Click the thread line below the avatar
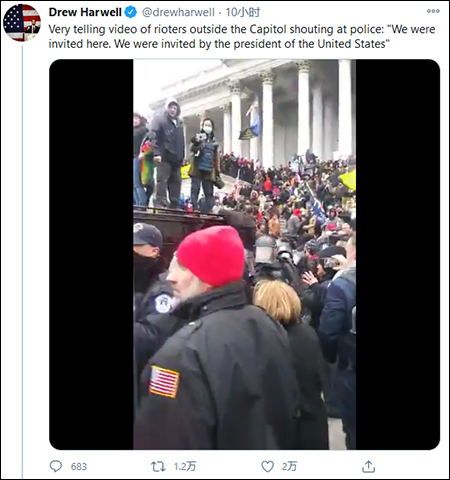 pyautogui.click(x=22, y=262)
